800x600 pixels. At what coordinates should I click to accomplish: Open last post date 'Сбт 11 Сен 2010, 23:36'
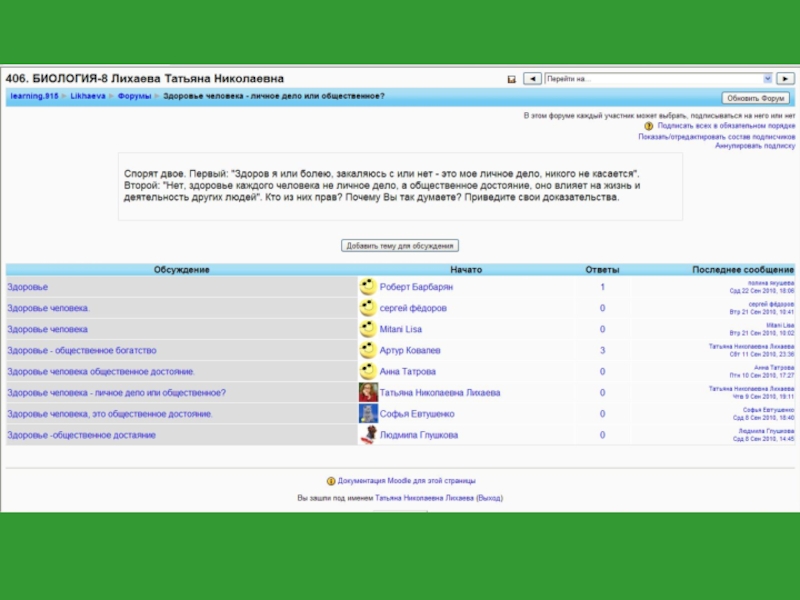[762, 354]
